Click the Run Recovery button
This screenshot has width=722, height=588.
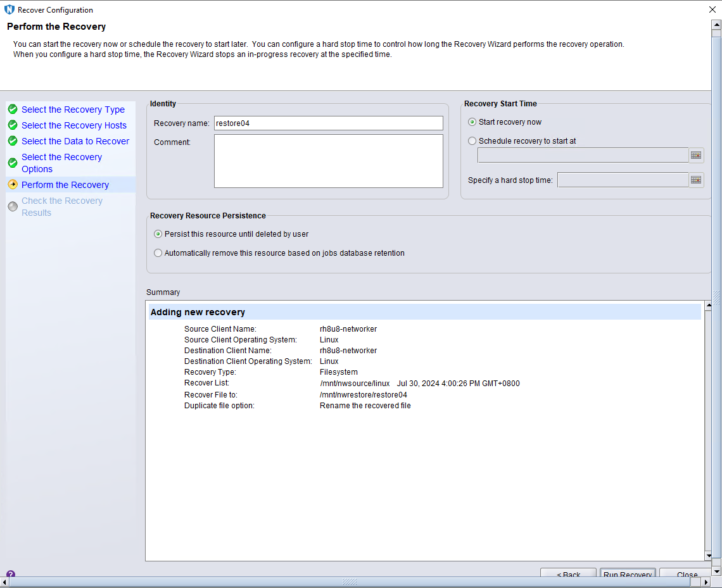point(628,573)
